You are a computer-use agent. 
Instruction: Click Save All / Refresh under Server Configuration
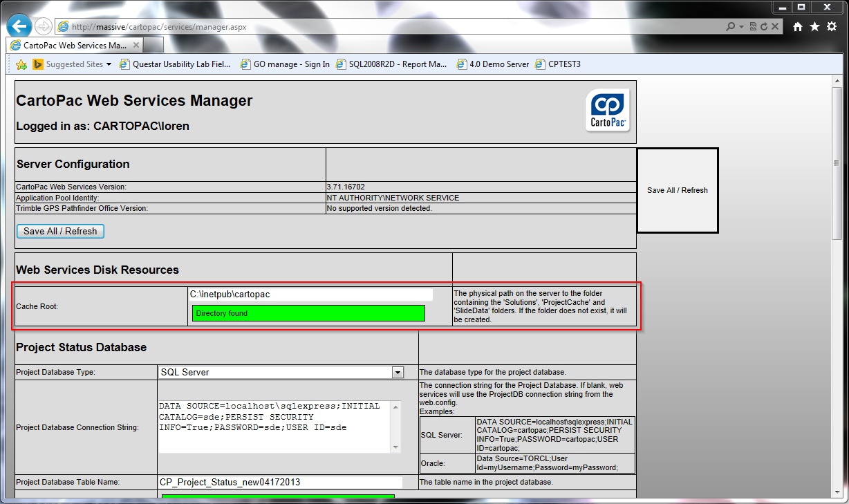coord(60,231)
